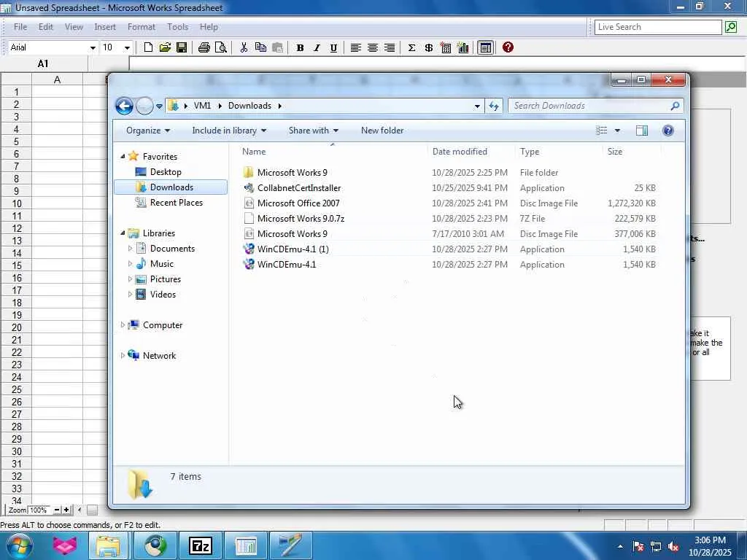
Task: Create new spreadsheet with New icon
Action: (x=148, y=47)
